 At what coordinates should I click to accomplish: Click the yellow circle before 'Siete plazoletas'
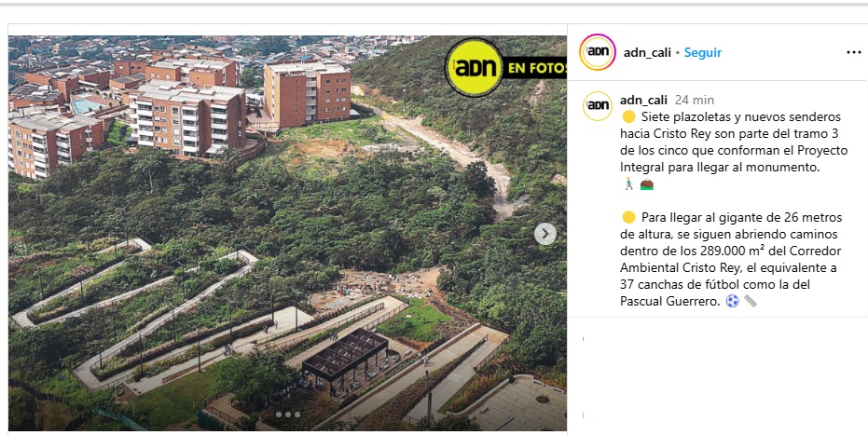(x=628, y=116)
